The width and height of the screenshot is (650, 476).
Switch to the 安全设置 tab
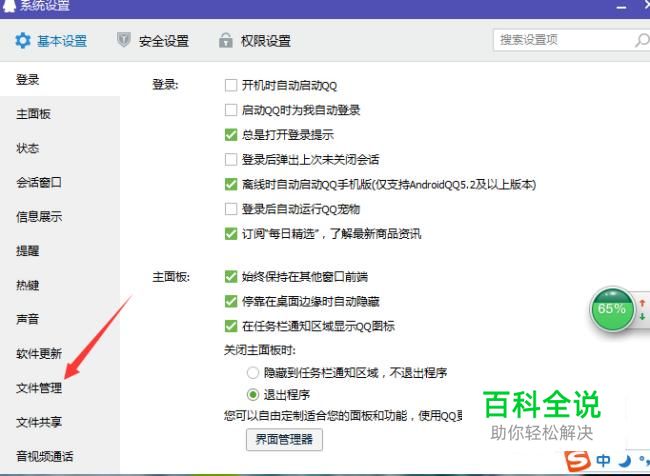153,41
